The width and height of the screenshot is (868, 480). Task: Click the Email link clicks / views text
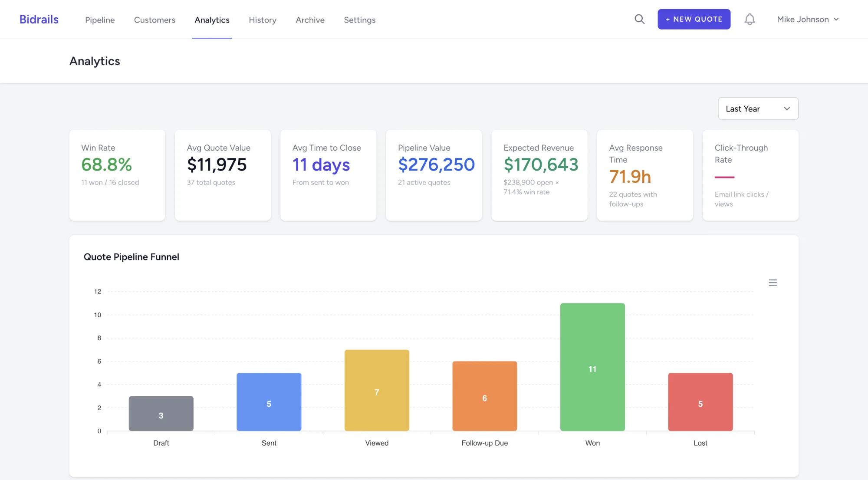[741, 199]
